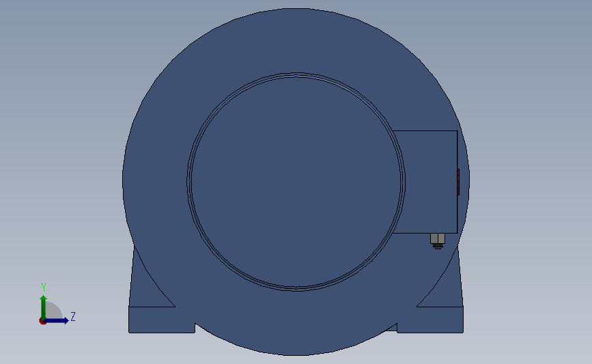Select the rectangular terminal box on the motor
Viewport: 592px width, 364px height.
click(427, 182)
